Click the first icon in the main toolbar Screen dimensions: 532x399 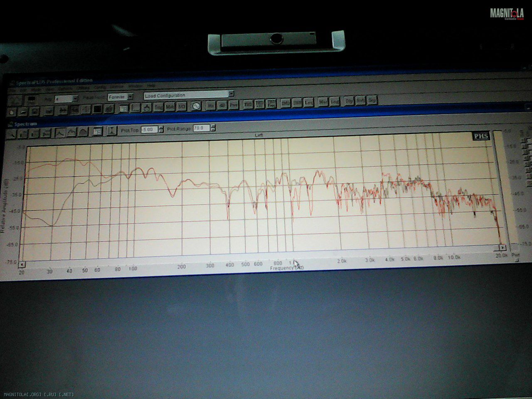(x=12, y=111)
